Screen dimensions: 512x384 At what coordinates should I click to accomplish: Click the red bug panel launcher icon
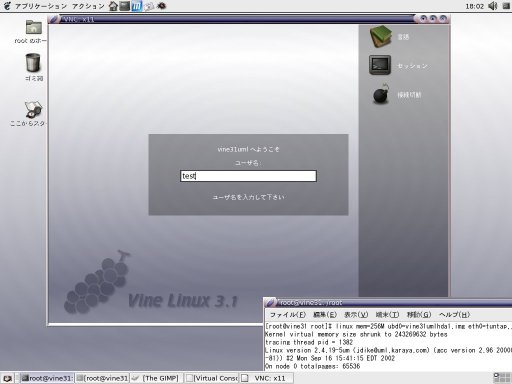[x=162, y=6]
